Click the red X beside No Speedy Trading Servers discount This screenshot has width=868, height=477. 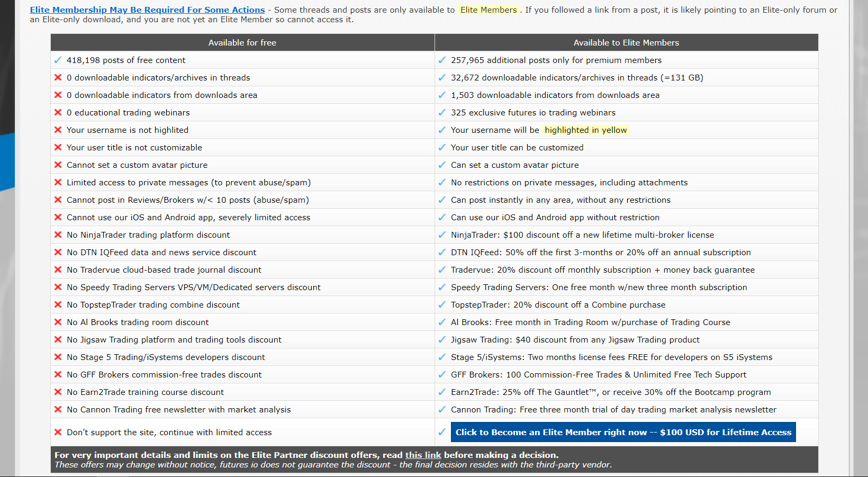58,287
